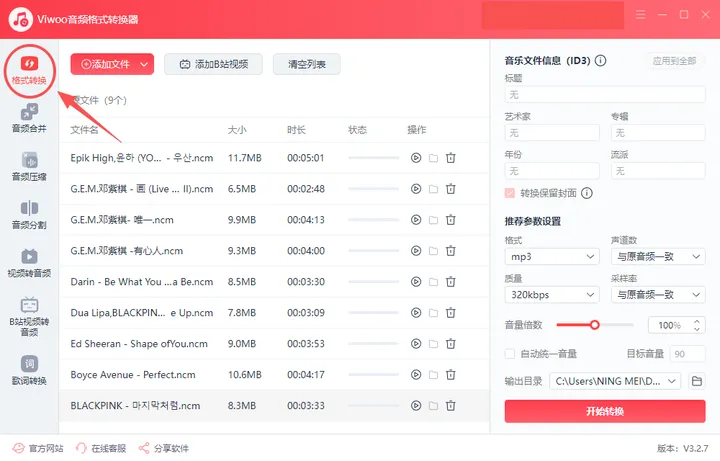The width and height of the screenshot is (720, 461).
Task: Click the 音量倍数 slider handle
Action: click(x=595, y=325)
